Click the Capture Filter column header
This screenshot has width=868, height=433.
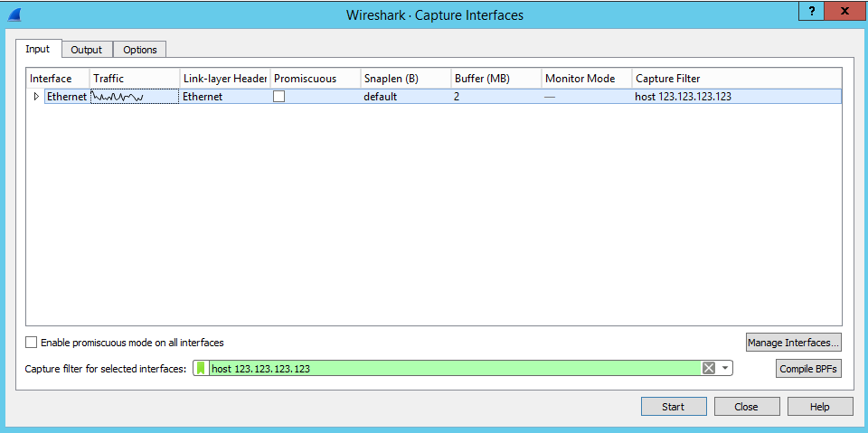(x=737, y=78)
